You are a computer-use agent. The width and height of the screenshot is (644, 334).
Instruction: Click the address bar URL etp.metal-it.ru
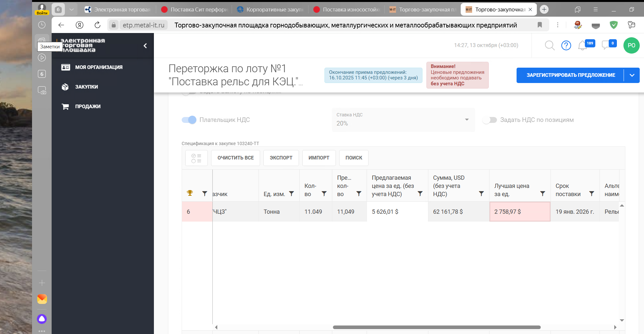click(x=143, y=25)
